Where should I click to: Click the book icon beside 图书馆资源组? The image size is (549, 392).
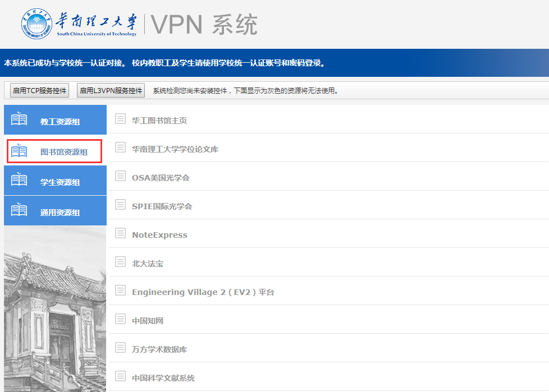click(x=19, y=150)
